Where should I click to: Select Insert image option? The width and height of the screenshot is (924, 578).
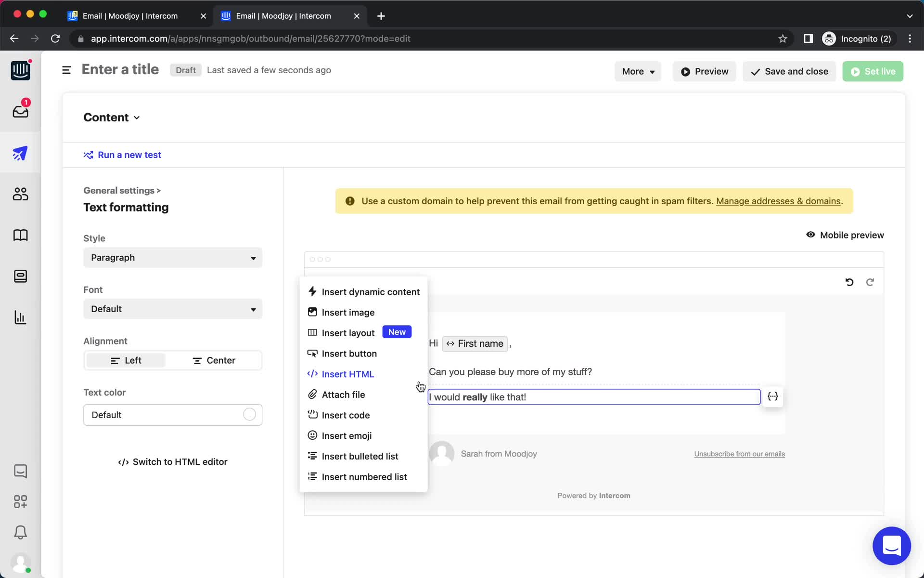[348, 312]
